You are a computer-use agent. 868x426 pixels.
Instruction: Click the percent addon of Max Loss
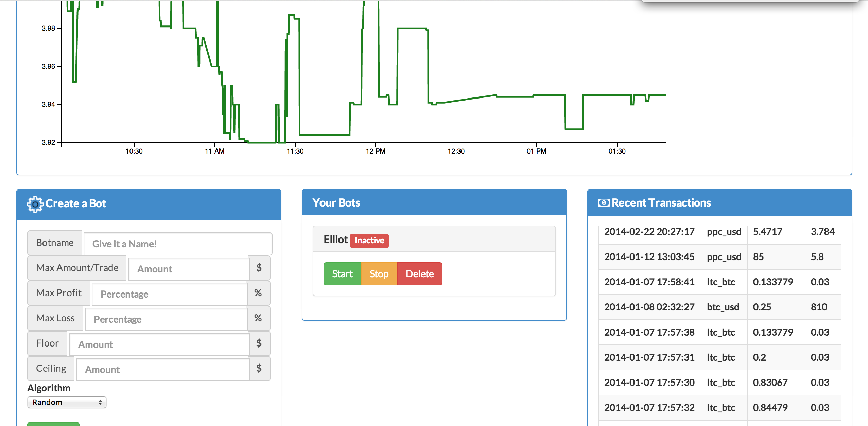point(258,318)
